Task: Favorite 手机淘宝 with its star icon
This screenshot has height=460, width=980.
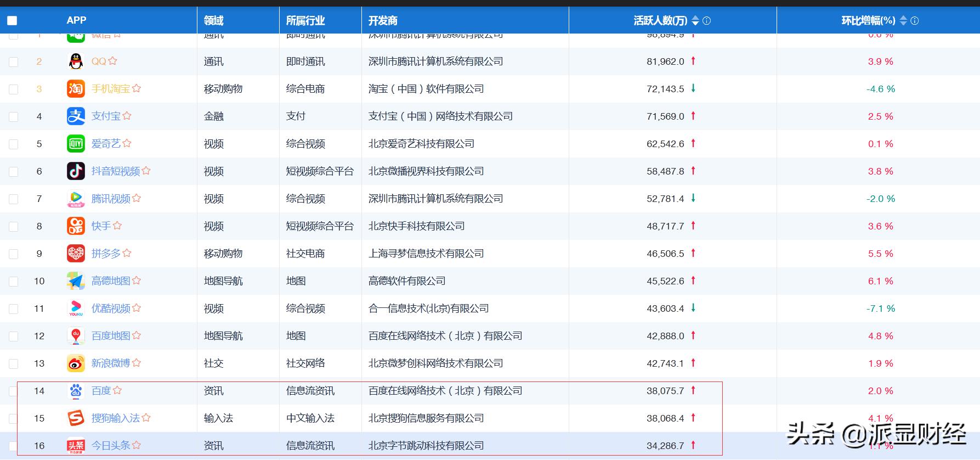Action: (x=137, y=88)
